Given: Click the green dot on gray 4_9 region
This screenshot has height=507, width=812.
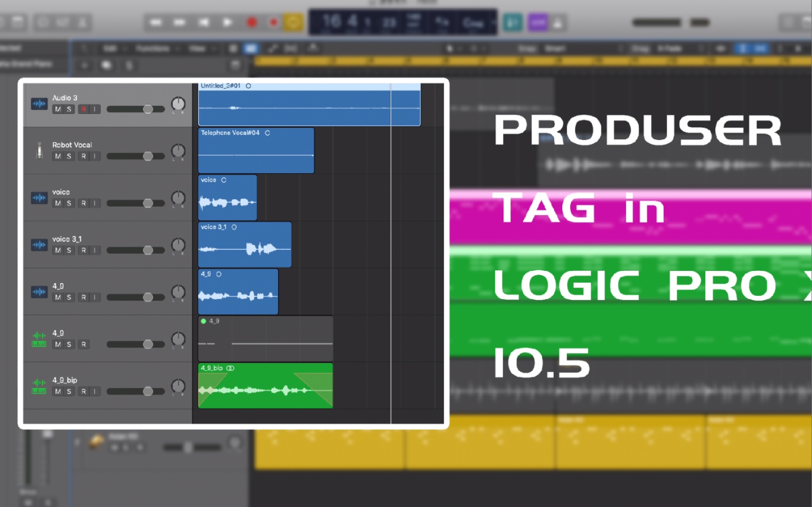Looking at the screenshot, I should point(203,321).
